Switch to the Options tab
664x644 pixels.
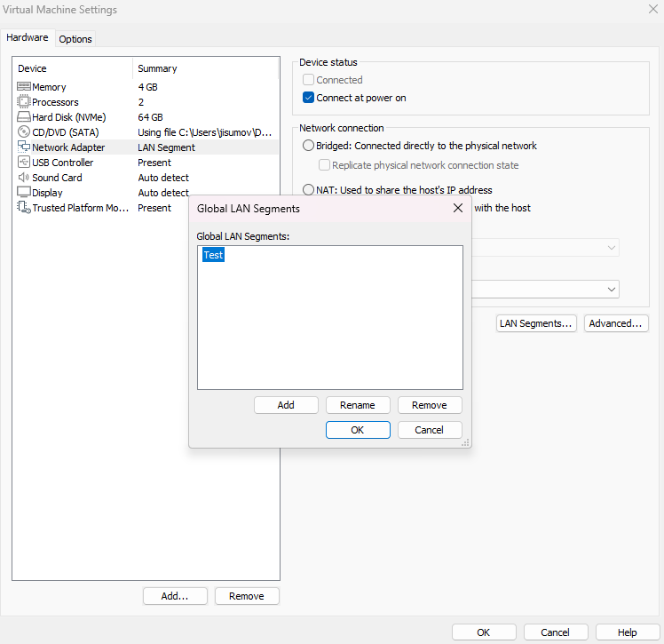pos(75,39)
